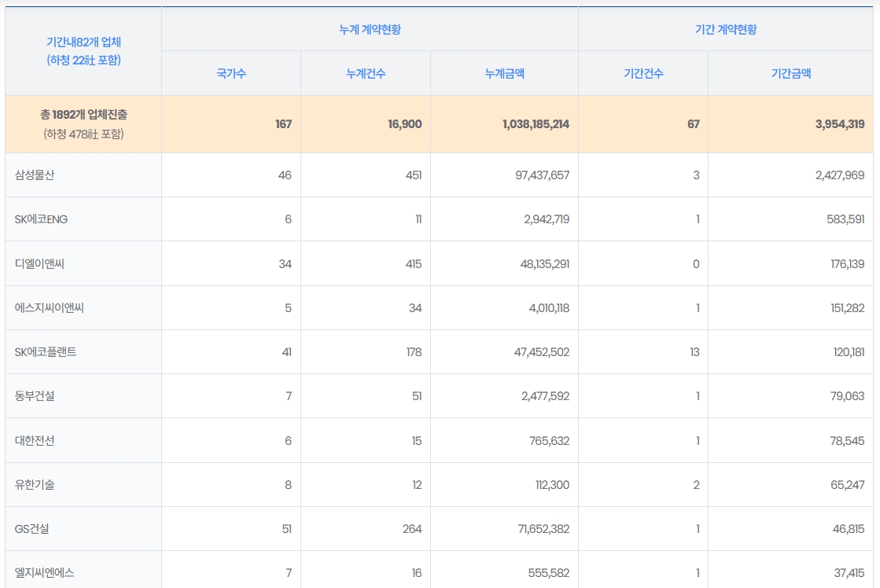Click SK에코플랜트 cumulative amount 47,452,502

point(542,352)
